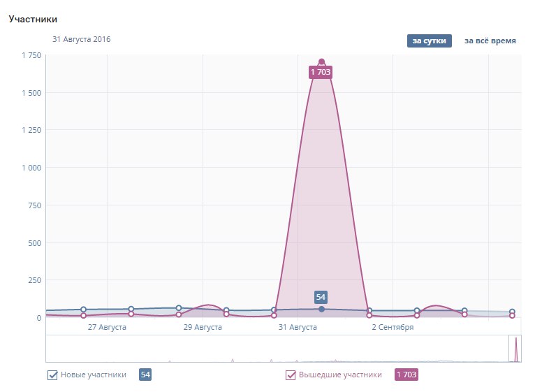
Task: Select the leftmost pink data point
Action: (x=83, y=316)
